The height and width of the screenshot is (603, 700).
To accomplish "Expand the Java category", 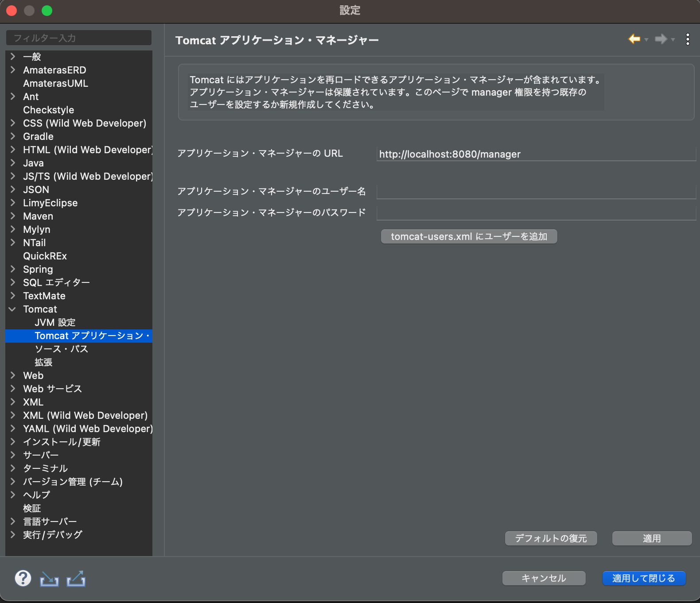I will point(13,162).
